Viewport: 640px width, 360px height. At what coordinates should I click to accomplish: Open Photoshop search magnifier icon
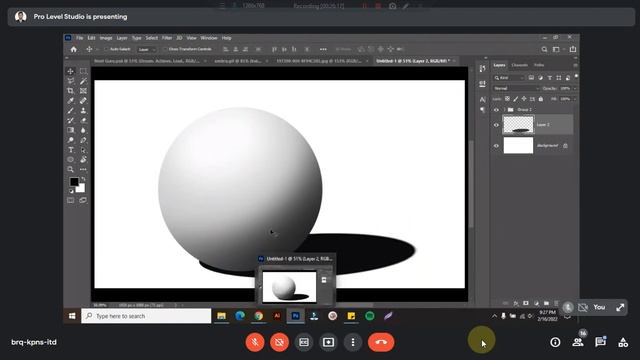click(x=544, y=49)
